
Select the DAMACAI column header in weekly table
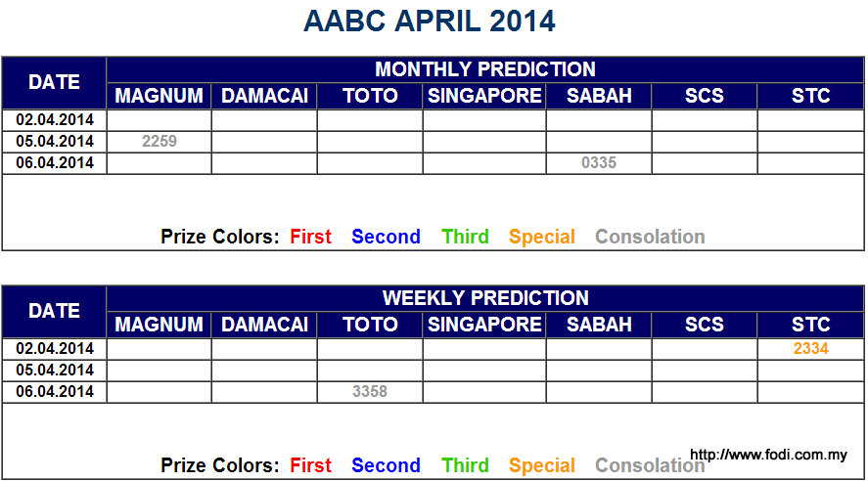264,325
